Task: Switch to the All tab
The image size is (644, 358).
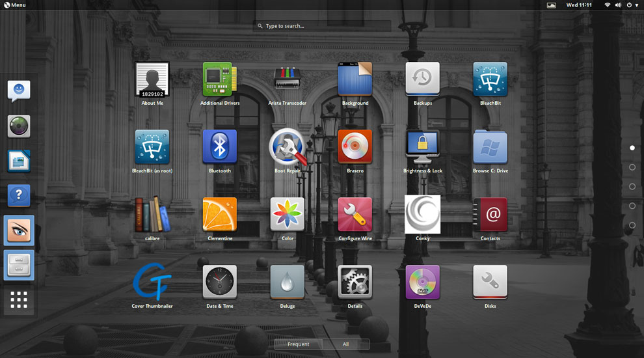Action: click(346, 344)
